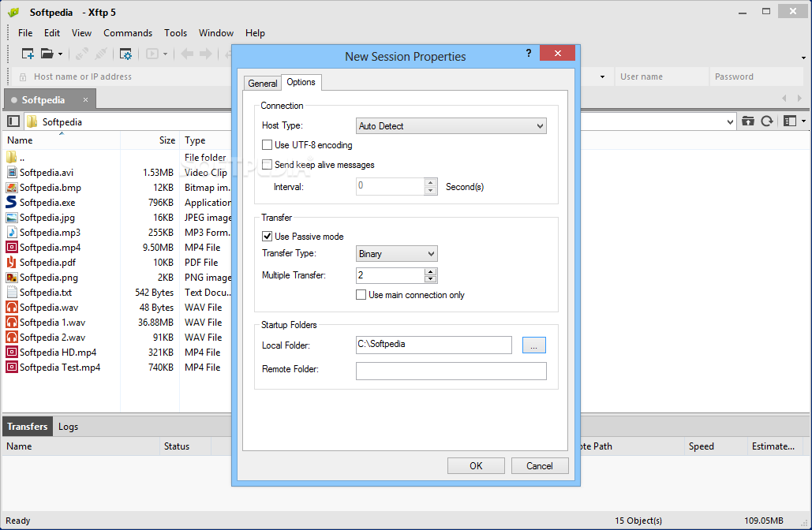Viewport: 812px width, 530px height.
Task: Select the Transfers tab
Action: (x=28, y=427)
